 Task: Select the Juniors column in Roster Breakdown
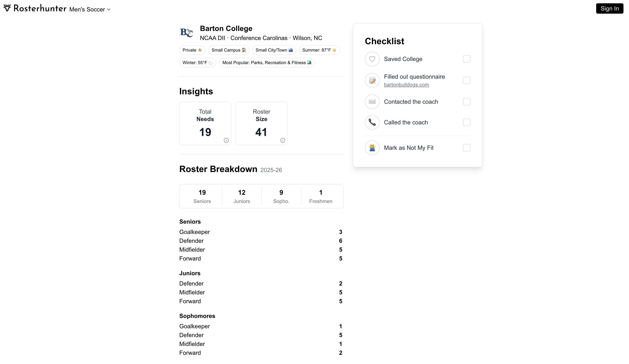tap(242, 196)
